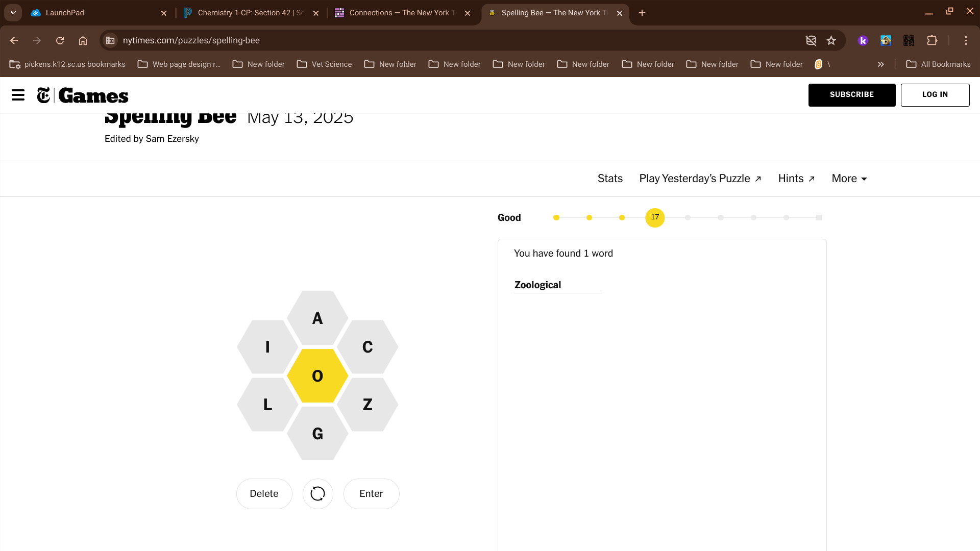Switch to the Chemistry 1-CP tab
Image resolution: width=980 pixels, height=551 pixels.
pyautogui.click(x=251, y=13)
